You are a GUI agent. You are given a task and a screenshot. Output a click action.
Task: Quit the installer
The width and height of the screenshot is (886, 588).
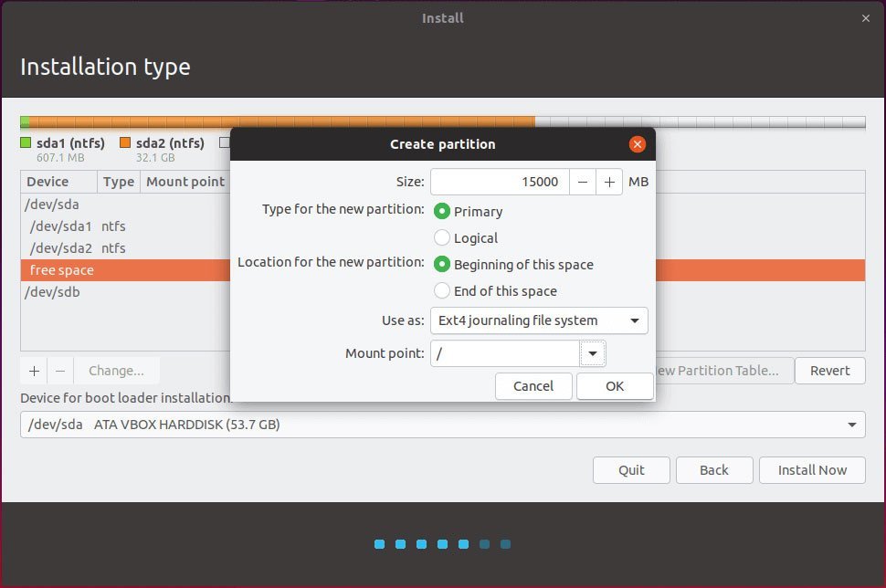coord(631,470)
